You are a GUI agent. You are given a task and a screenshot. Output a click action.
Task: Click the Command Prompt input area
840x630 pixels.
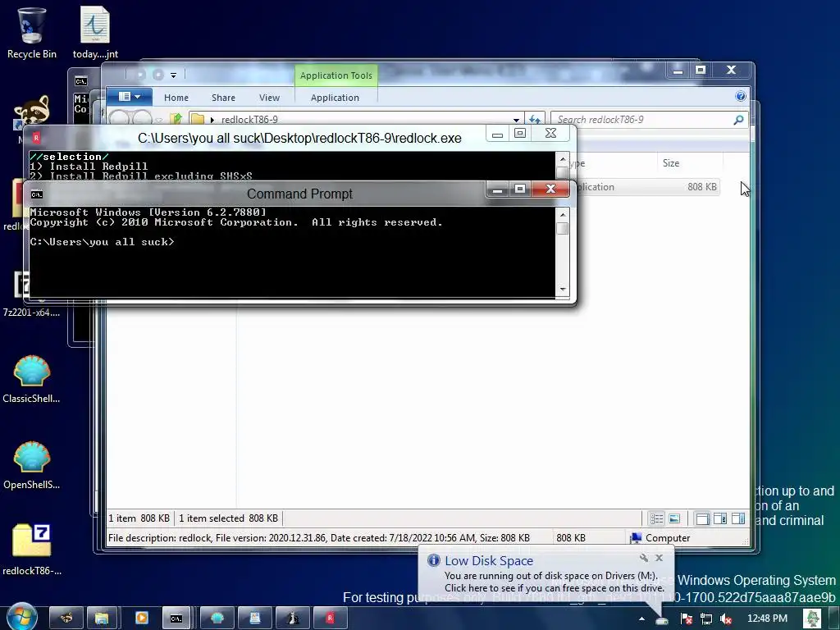[292, 252]
